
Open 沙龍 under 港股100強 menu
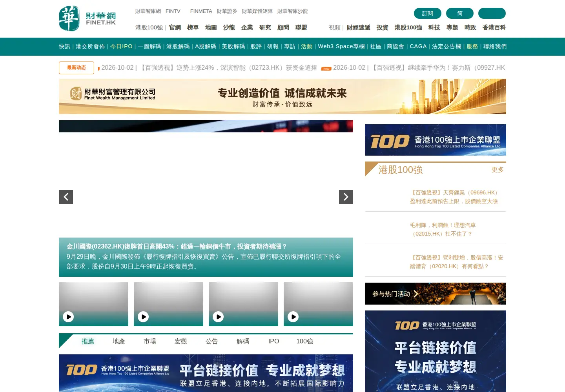click(x=229, y=27)
